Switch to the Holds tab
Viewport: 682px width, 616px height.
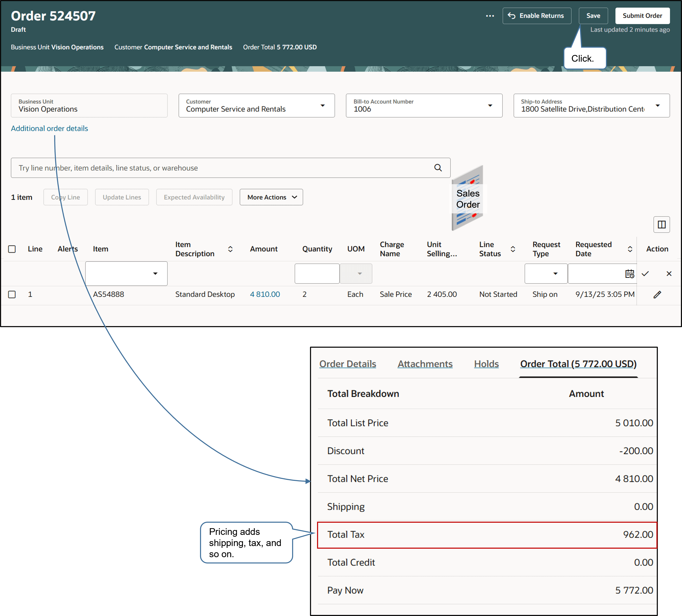click(x=486, y=364)
